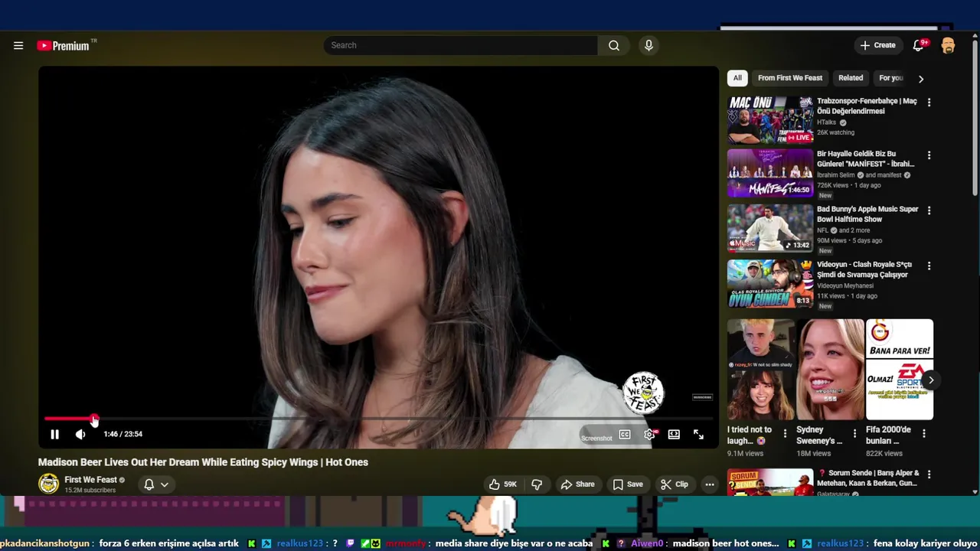Click the Madison Beer video title
This screenshot has height=551, width=980.
203,462
